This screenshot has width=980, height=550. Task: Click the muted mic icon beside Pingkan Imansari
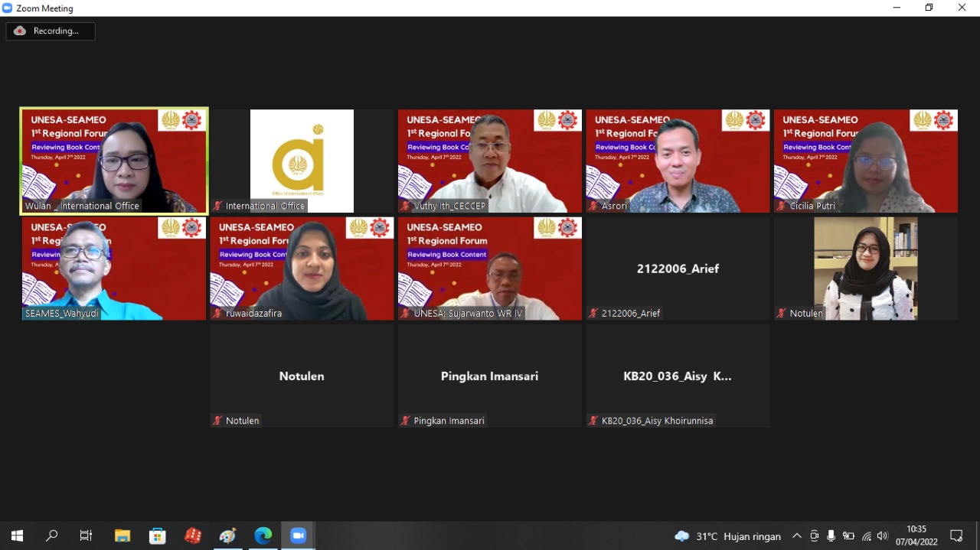406,421
